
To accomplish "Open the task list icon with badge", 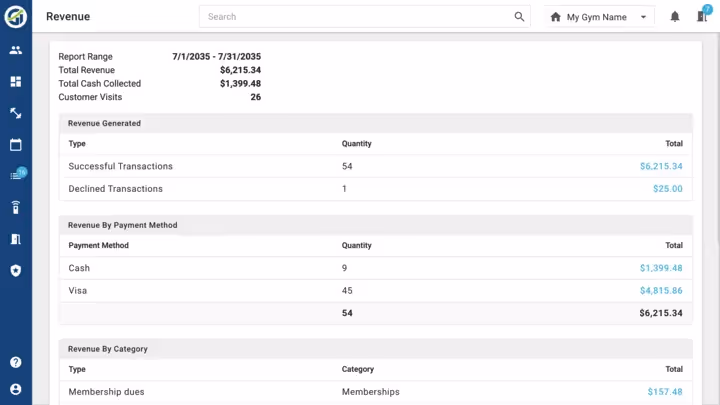I will (x=17, y=175).
